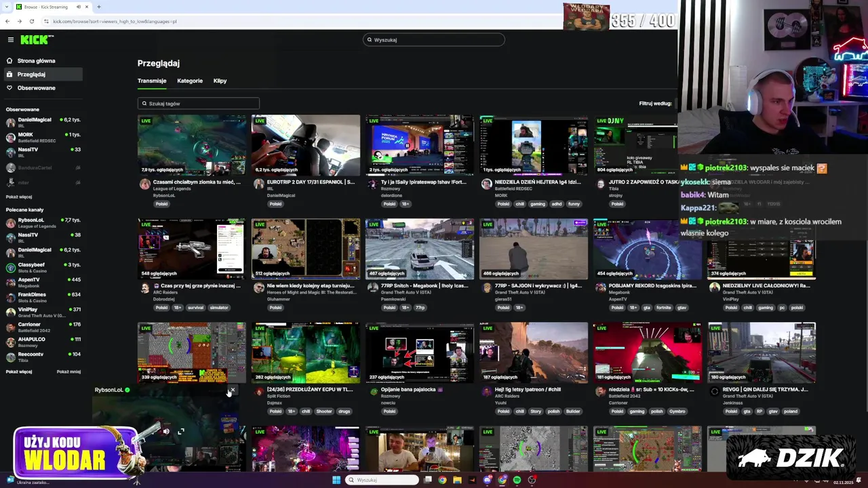Viewport: 868px width, 488px height.
Task: Click the Psemkowski avatar icon
Action: [x=372, y=287]
